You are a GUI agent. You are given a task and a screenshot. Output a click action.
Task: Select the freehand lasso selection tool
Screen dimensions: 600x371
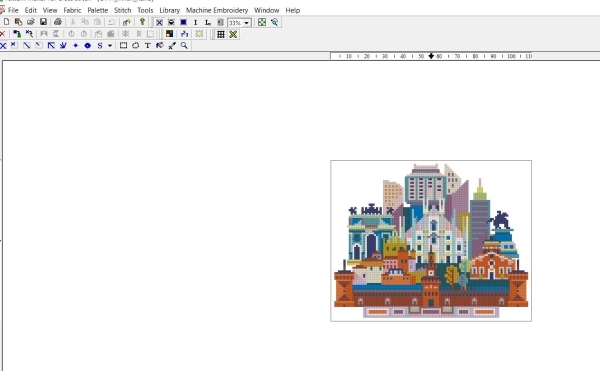tap(135, 46)
